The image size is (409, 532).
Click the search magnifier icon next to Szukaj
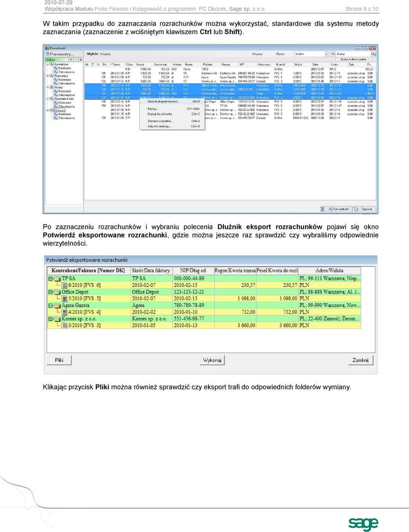pos(374,54)
